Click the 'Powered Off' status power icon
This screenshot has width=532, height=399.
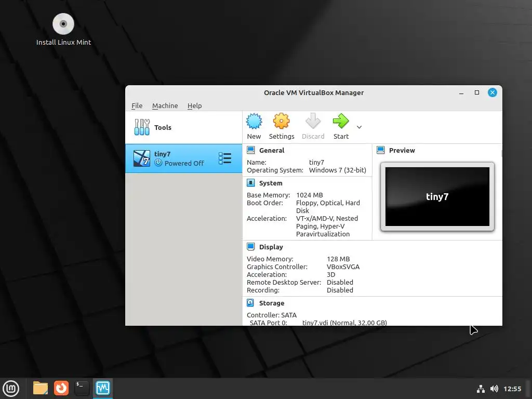pos(158,163)
